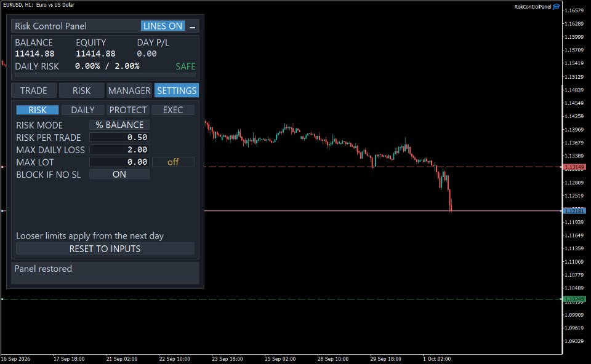
Task: Click the MAX DAILY LOSS value field
Action: pos(119,150)
